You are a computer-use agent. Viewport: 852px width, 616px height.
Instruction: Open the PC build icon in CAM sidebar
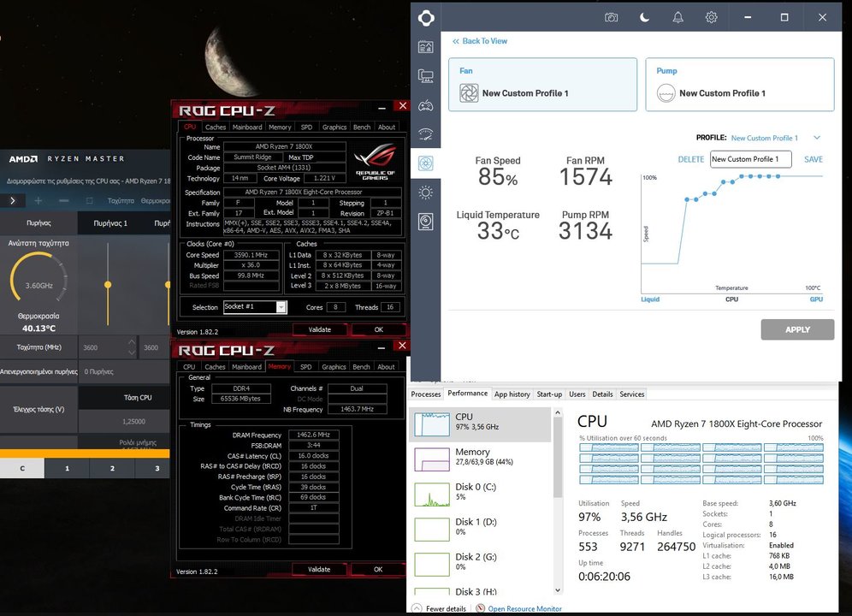tap(425, 76)
